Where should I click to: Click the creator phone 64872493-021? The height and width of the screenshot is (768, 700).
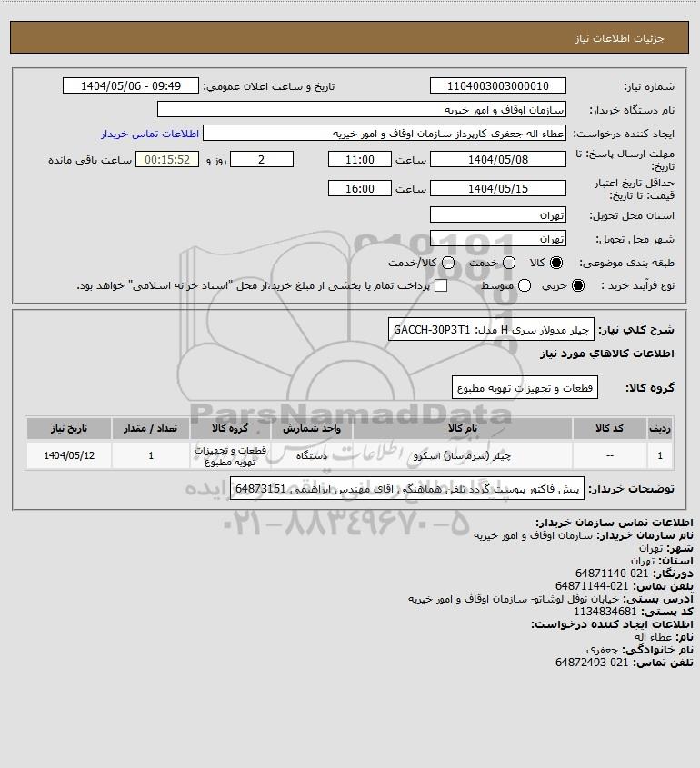(x=591, y=663)
